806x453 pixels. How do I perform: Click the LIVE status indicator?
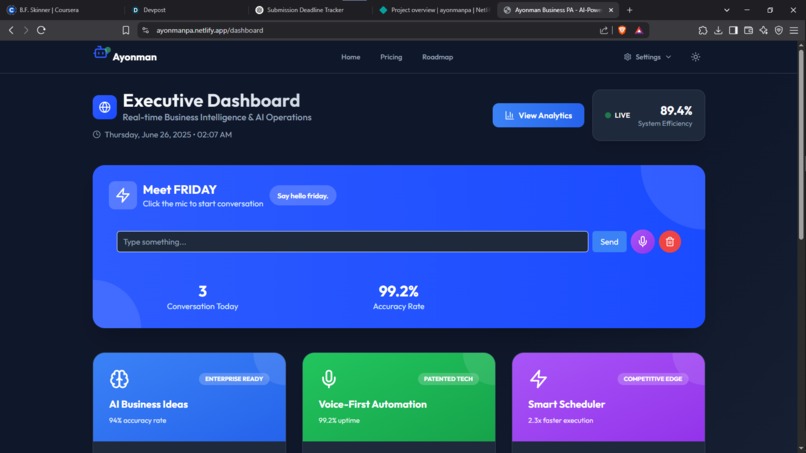tap(617, 115)
